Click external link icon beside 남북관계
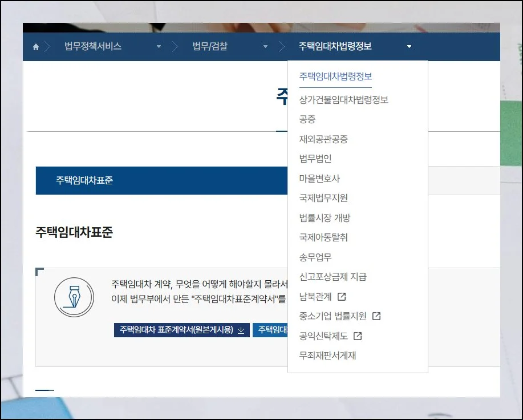The image size is (523, 420). (342, 297)
